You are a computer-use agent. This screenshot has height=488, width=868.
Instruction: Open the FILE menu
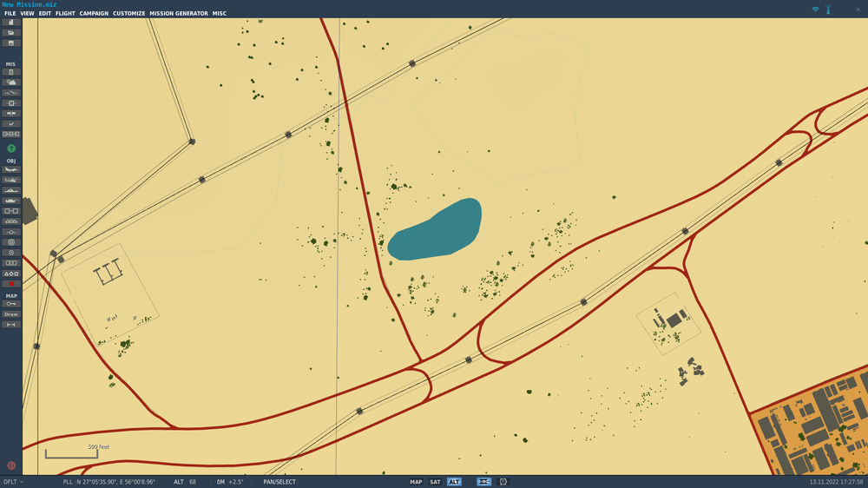[x=10, y=13]
